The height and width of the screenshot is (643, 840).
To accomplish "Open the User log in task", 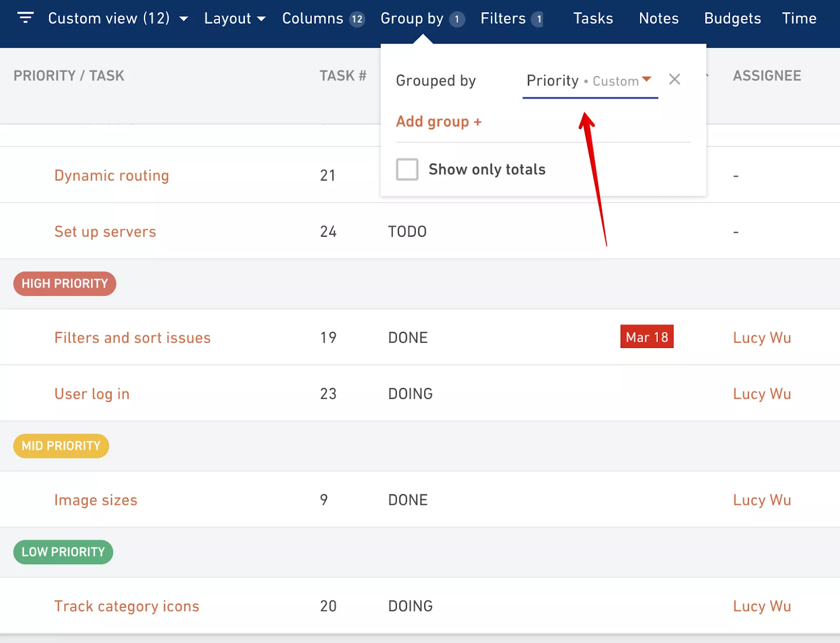I will click(92, 393).
